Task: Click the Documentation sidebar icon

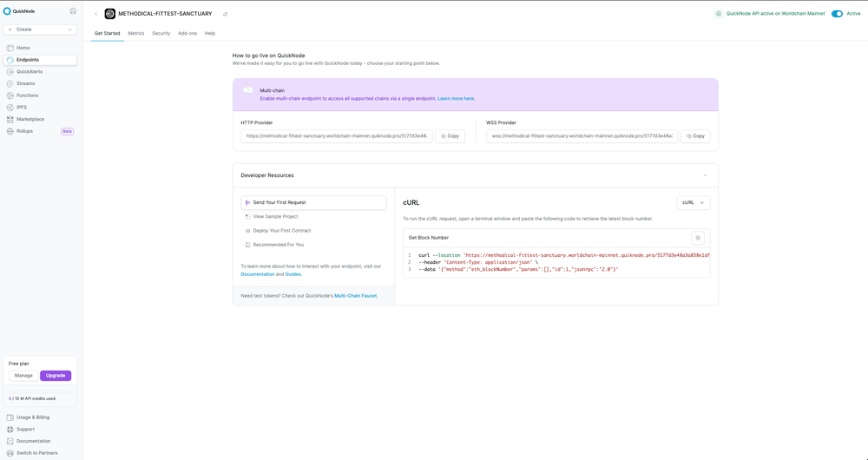Action: (10, 441)
